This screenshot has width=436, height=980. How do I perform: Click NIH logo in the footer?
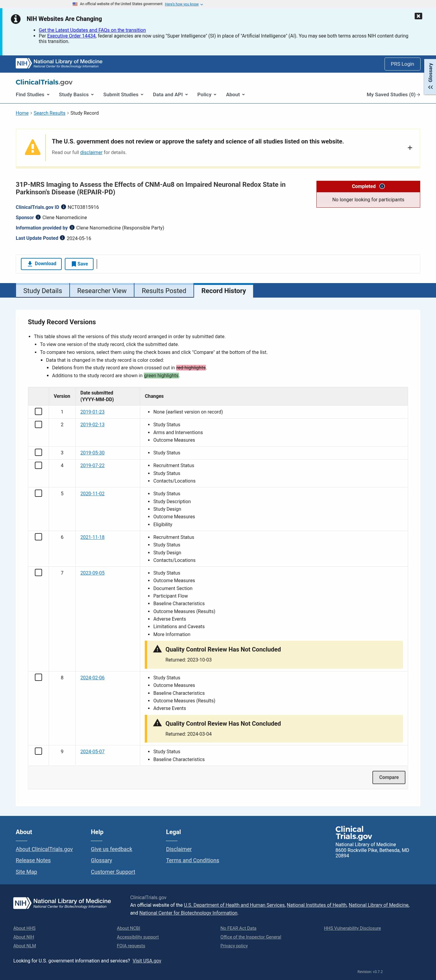(62, 903)
